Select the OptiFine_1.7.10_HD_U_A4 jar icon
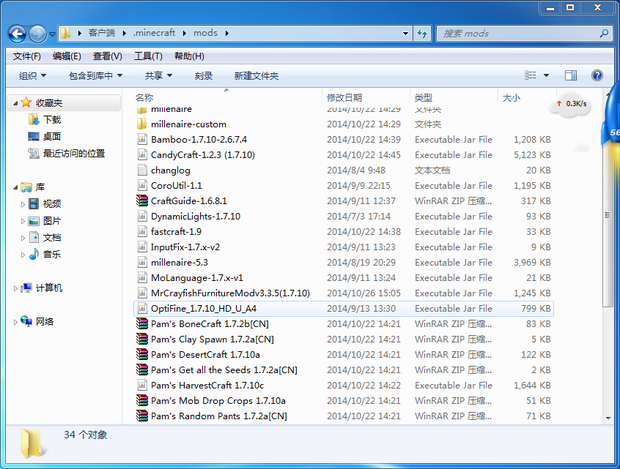The height and width of the screenshot is (469, 620). pyautogui.click(x=142, y=309)
